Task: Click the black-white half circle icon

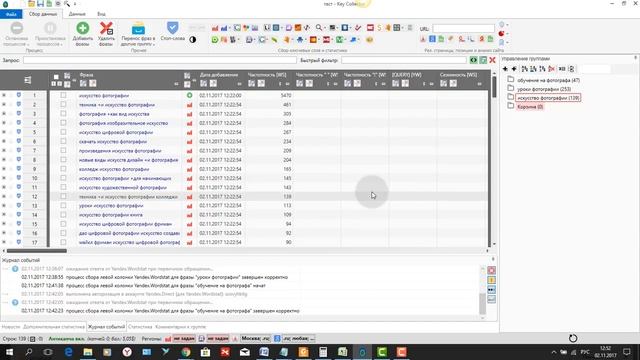Action: [193, 40]
